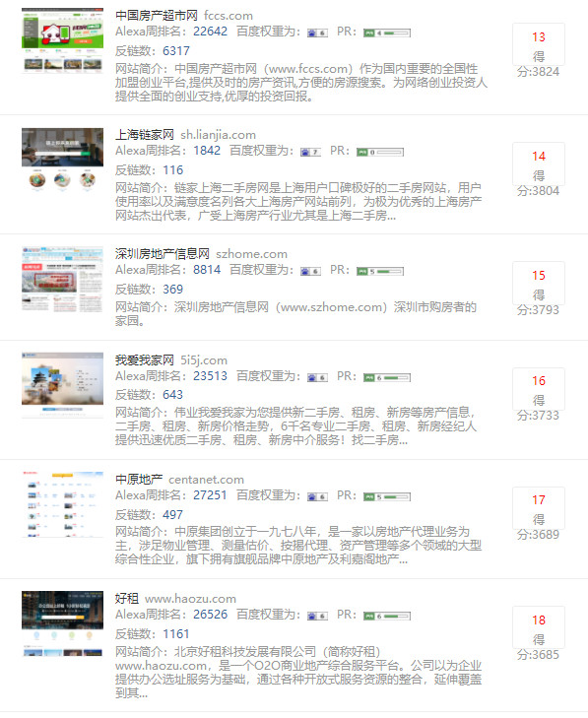Viewport: 588px width, 718px height.
Task: Open the 中国房产超市网 site title link
Action: [157, 16]
